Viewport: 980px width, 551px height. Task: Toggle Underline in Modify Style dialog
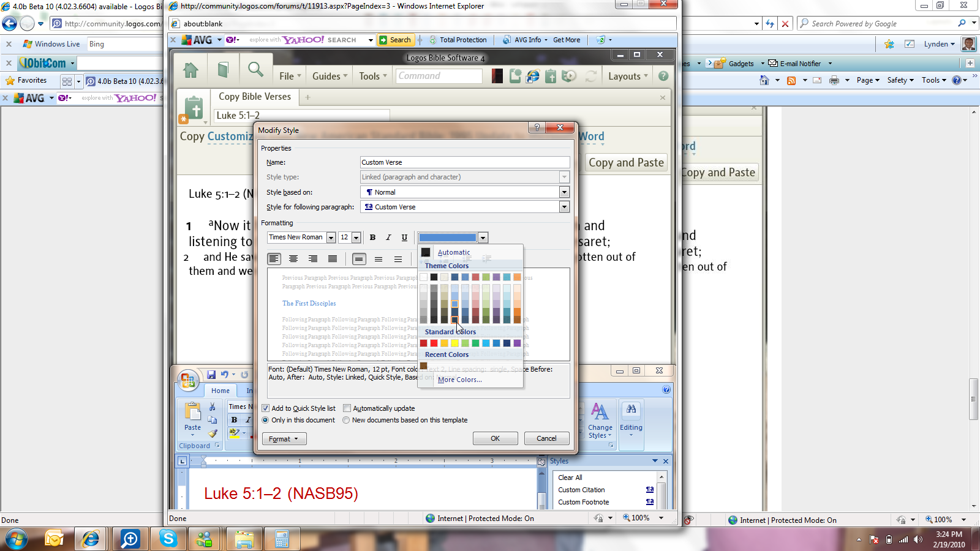click(404, 238)
